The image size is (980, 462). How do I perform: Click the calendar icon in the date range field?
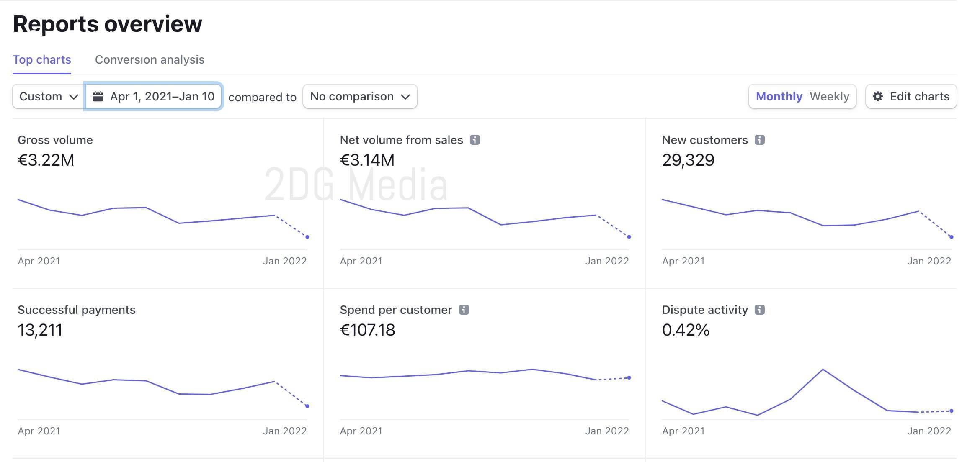point(98,96)
